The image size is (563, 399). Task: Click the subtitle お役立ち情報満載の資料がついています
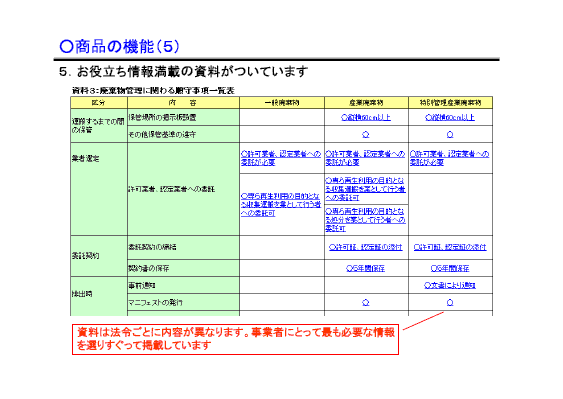tap(183, 71)
